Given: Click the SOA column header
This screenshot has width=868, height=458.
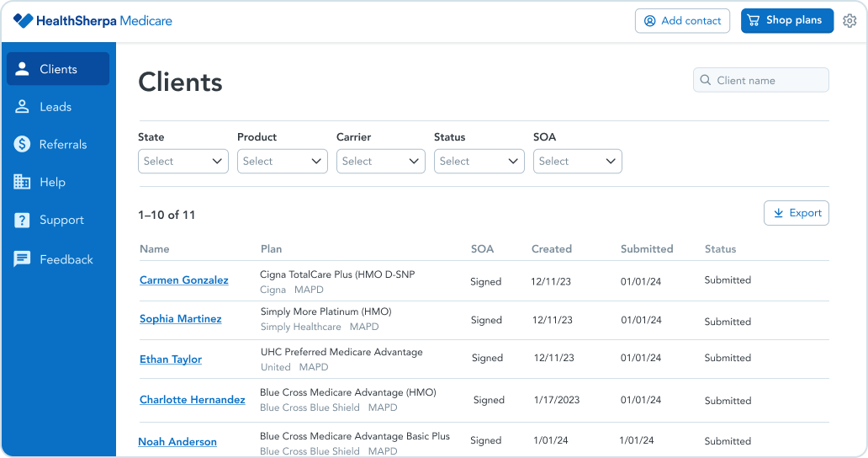Looking at the screenshot, I should (x=482, y=248).
